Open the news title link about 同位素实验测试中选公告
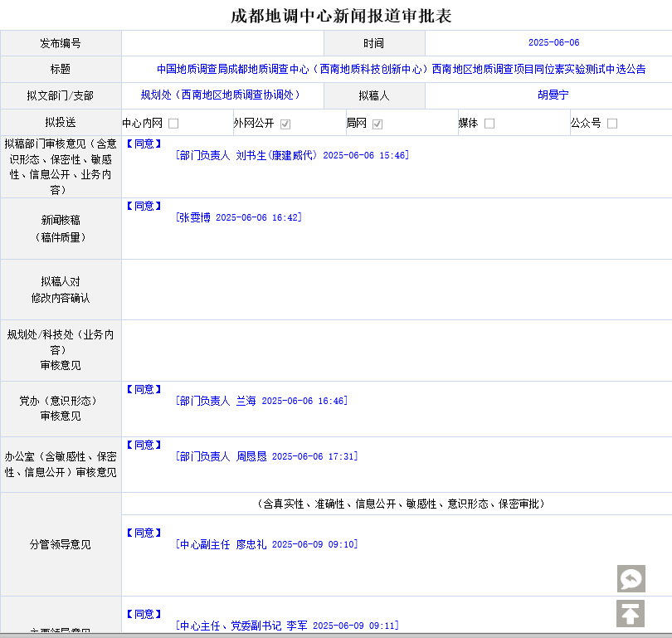Viewport: 672px width, 638px height. point(401,70)
